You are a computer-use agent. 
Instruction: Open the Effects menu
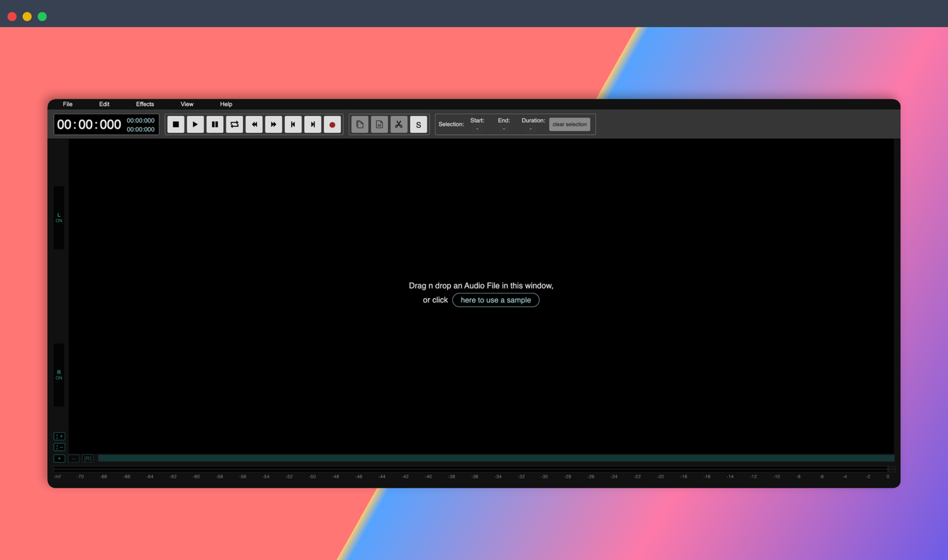145,104
